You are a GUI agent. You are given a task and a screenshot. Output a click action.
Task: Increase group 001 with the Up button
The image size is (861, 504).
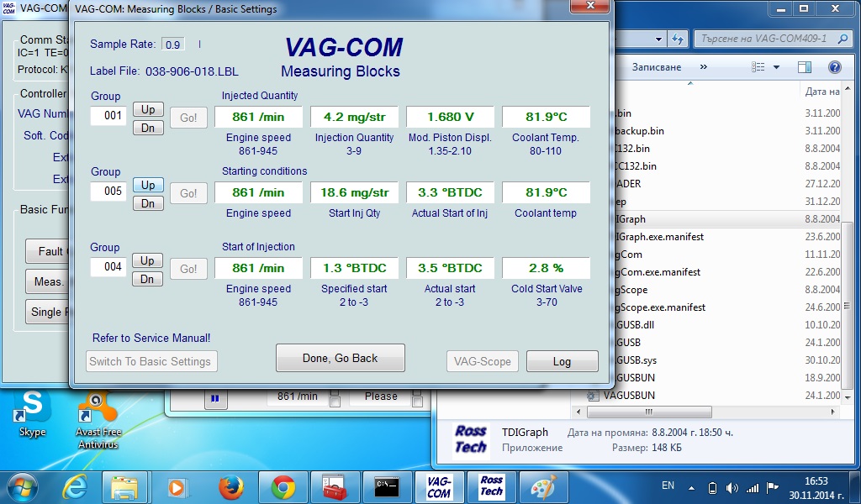pyautogui.click(x=147, y=109)
